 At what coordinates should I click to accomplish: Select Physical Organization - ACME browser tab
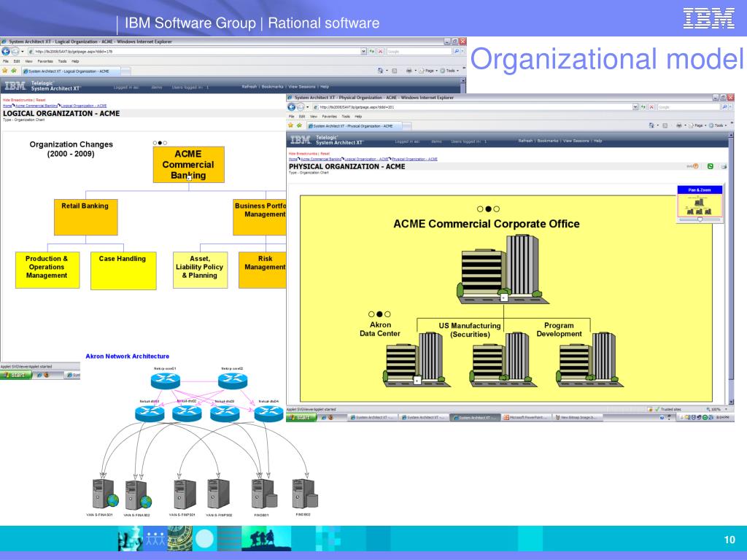tap(354, 126)
